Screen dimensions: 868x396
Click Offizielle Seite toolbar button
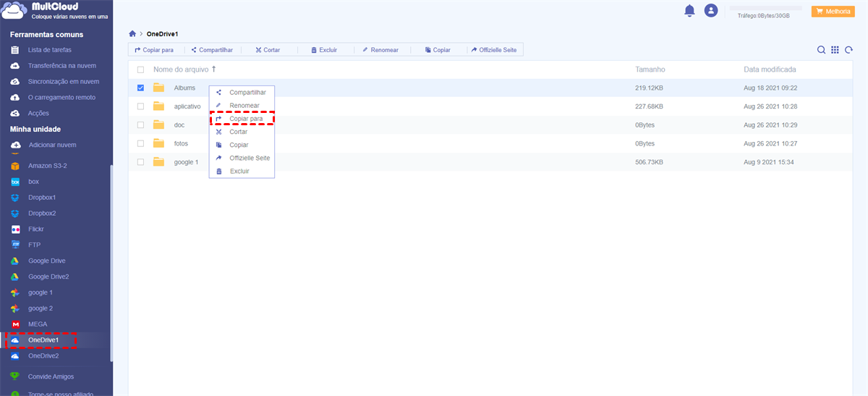point(494,50)
